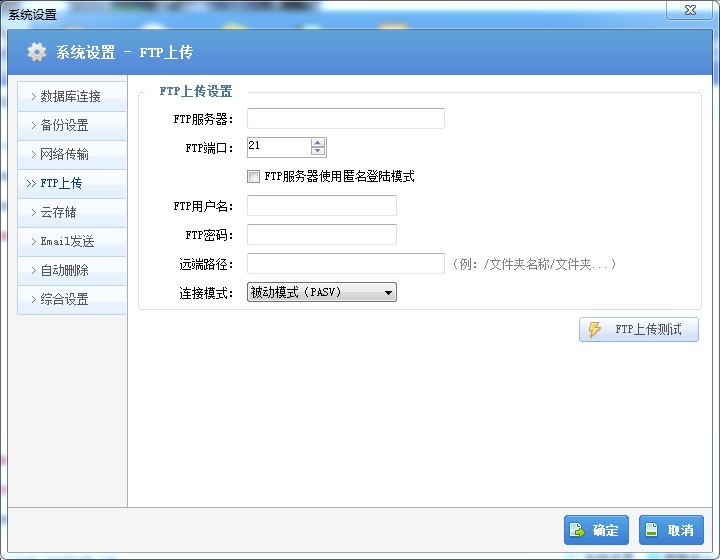Confirm settings with 确定 button
Image resolution: width=720 pixels, height=560 pixels.
(x=596, y=530)
